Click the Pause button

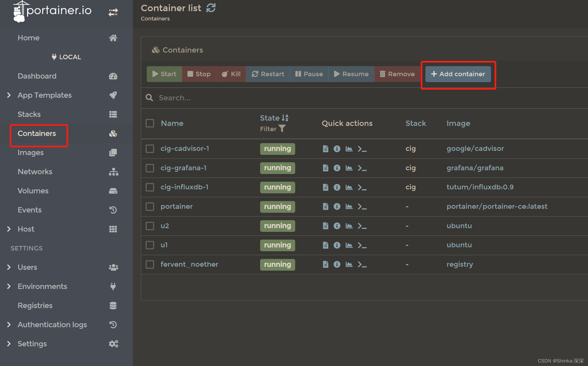[309, 74]
